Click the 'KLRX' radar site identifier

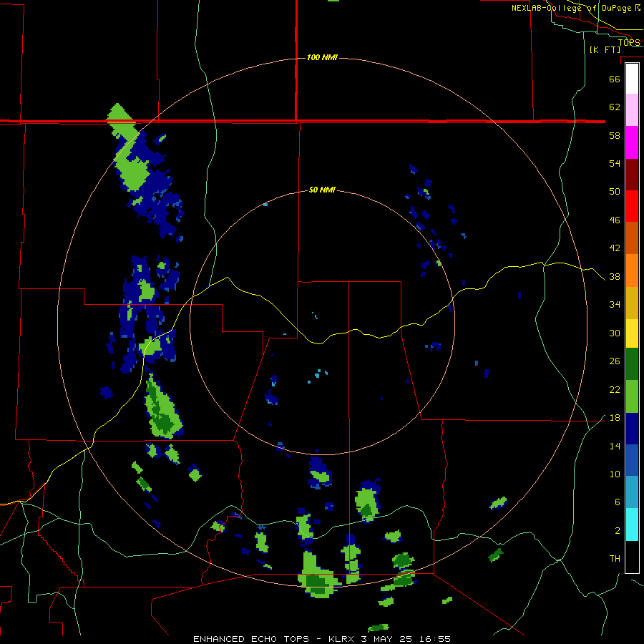click(341, 639)
